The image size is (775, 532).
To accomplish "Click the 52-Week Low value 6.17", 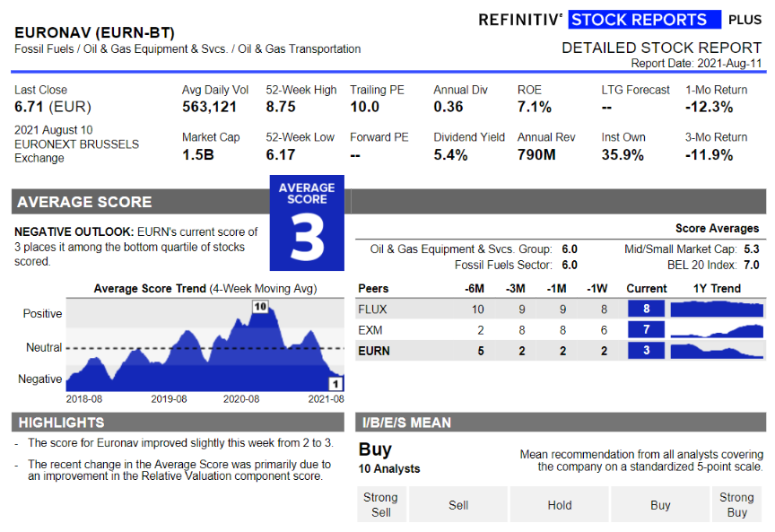I will coord(281,154).
